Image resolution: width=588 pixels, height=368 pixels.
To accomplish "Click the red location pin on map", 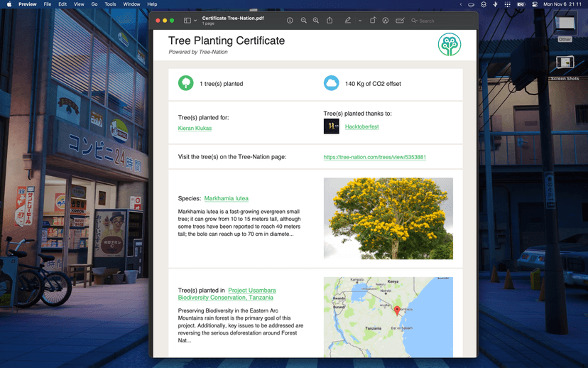I will point(397,310).
